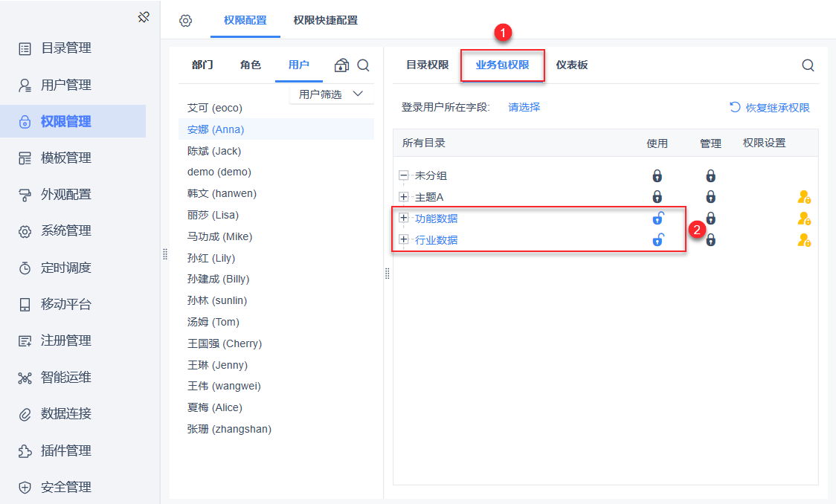Collapse the 未分组 tree node
836x504 pixels.
coord(404,176)
